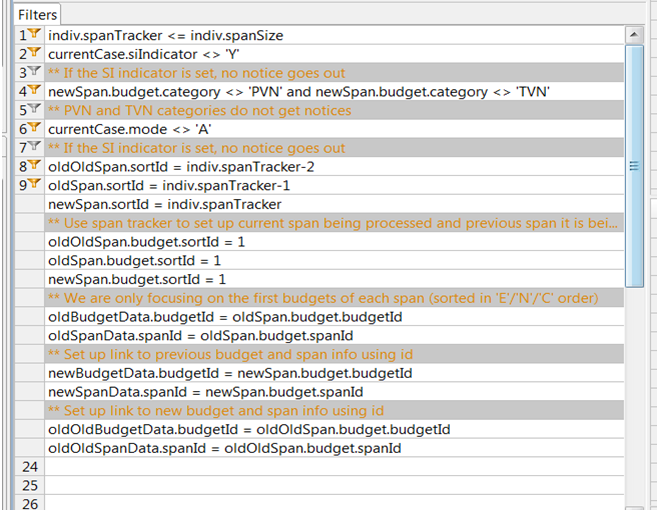The image size is (659, 512).
Task: Select newSpan.sortId = indiv.spanTracker row
Action: click(334, 204)
